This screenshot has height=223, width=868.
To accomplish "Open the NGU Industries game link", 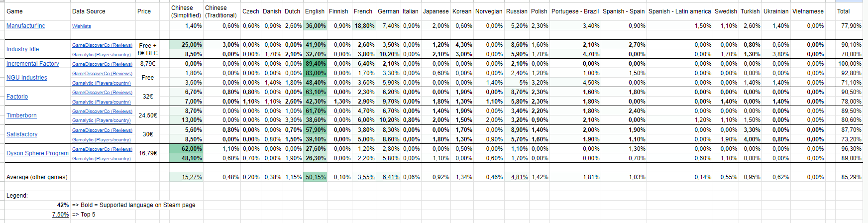I will tap(27, 78).
